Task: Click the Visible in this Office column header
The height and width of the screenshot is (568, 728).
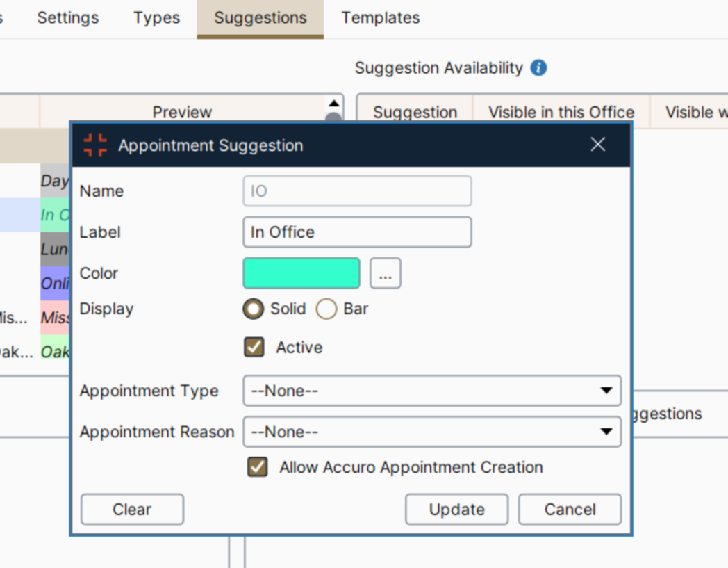Action: coord(561,113)
